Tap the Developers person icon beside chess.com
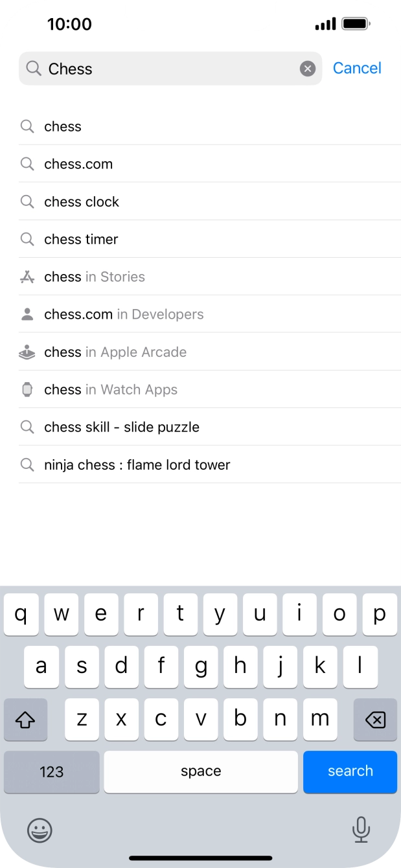This screenshot has width=401, height=868. (x=27, y=314)
